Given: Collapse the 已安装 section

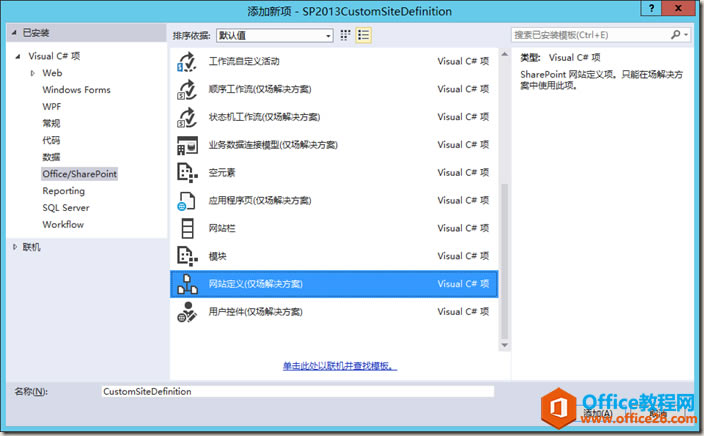Looking at the screenshot, I should click(x=14, y=33).
